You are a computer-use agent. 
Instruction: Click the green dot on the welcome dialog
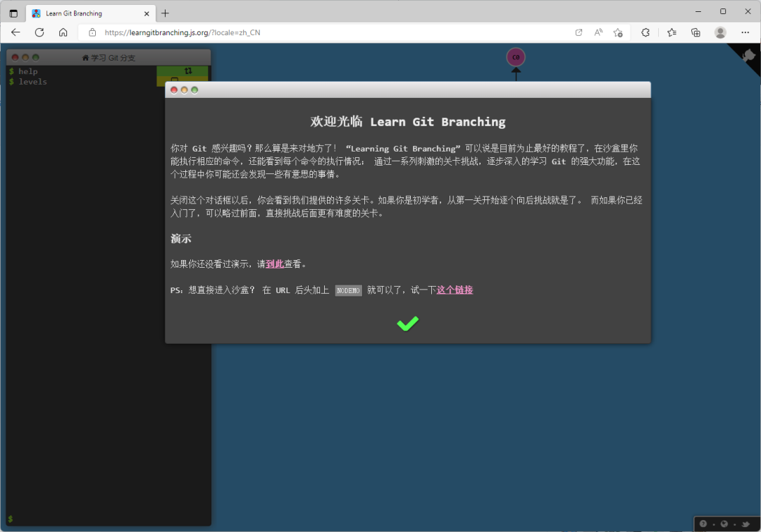pos(194,89)
